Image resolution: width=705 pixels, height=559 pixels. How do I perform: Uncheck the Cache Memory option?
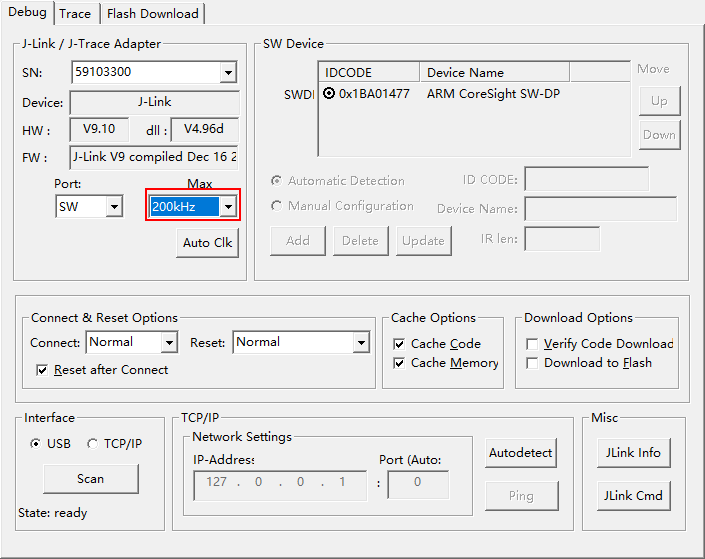[x=399, y=363]
